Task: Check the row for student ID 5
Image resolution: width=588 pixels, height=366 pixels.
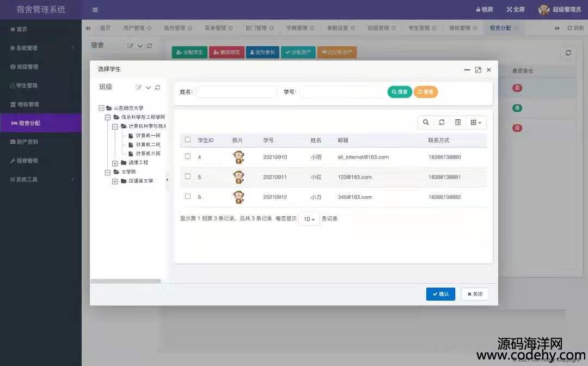Action: click(188, 176)
